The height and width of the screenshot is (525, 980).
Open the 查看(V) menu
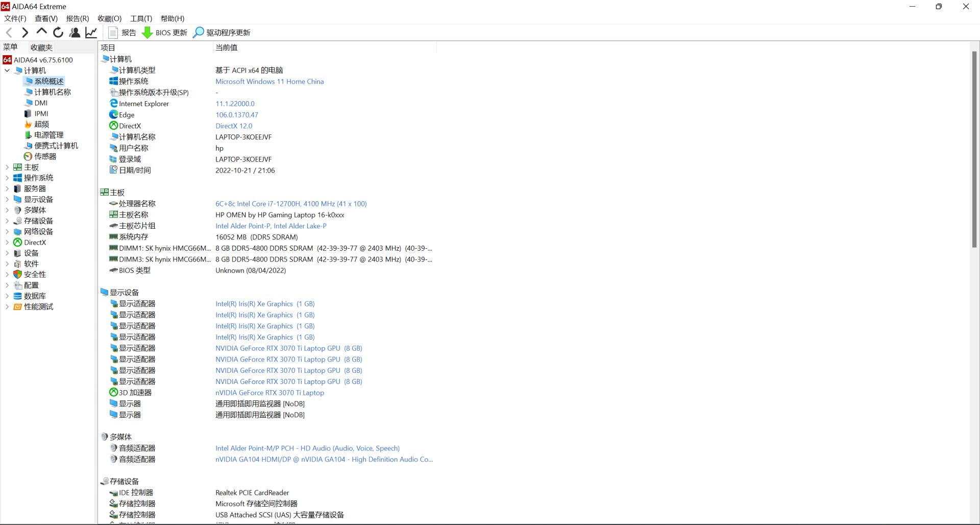tap(46, 18)
